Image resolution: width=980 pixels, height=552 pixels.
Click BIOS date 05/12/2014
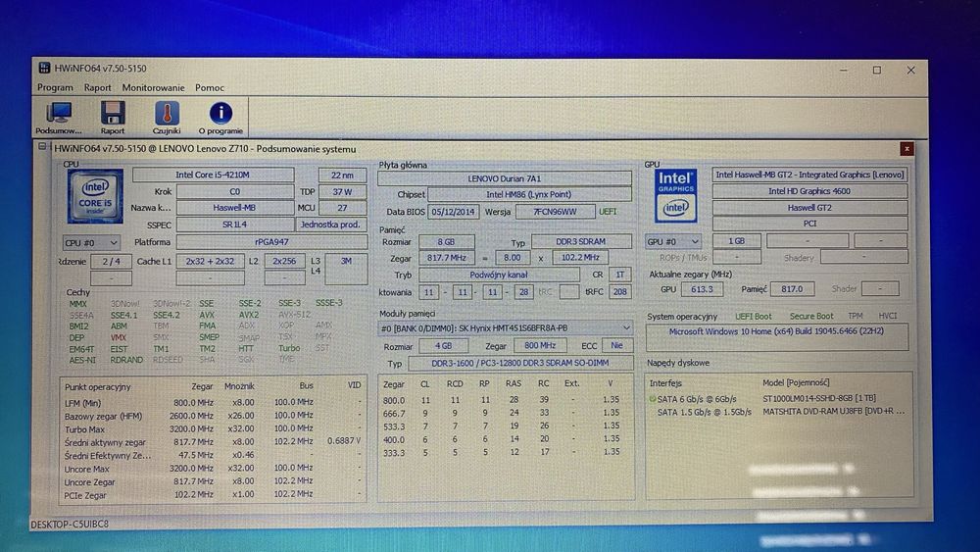pos(453,212)
